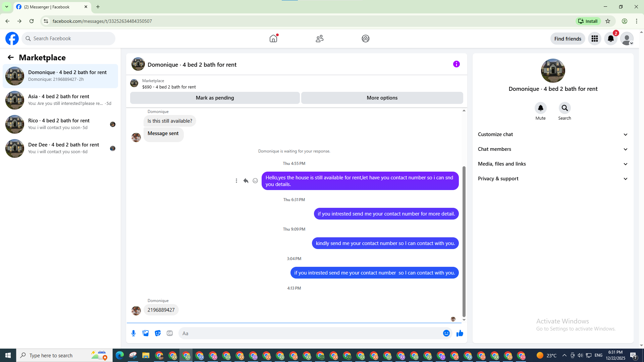Screen dimensions: 644x362
Task: React to the 'Hello, yes' message
Action: 255,181
